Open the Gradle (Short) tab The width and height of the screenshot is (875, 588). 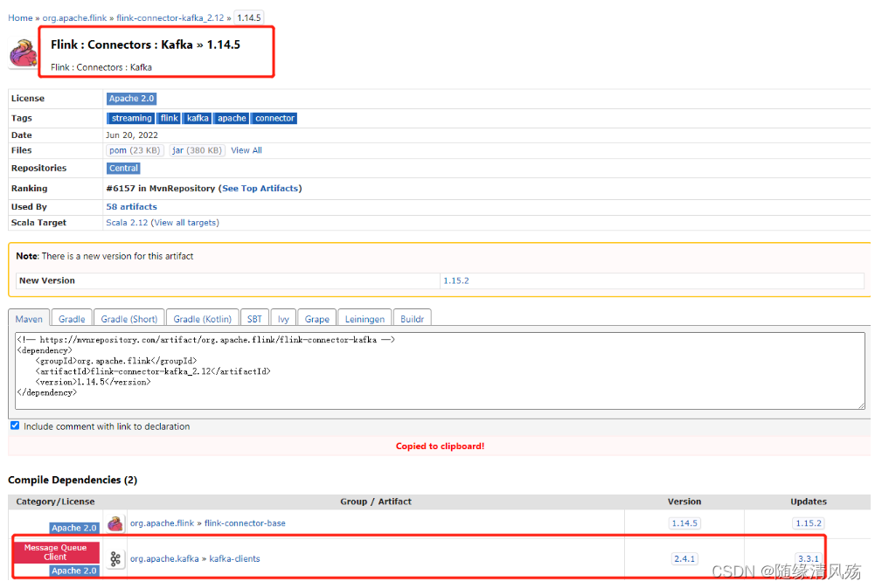pyautogui.click(x=128, y=319)
